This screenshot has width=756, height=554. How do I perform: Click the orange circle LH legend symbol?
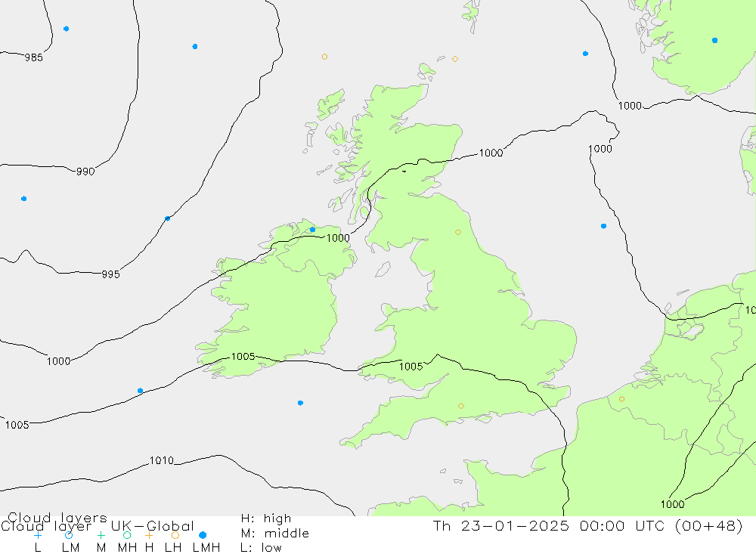[x=175, y=535]
